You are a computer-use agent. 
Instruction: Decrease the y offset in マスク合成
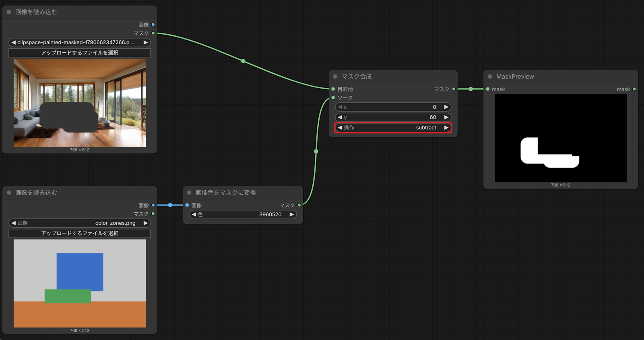340,117
